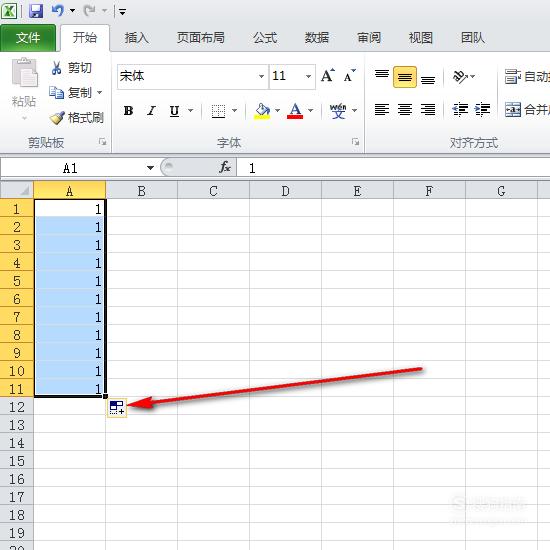Switch to Team (团队) tab

[473, 38]
